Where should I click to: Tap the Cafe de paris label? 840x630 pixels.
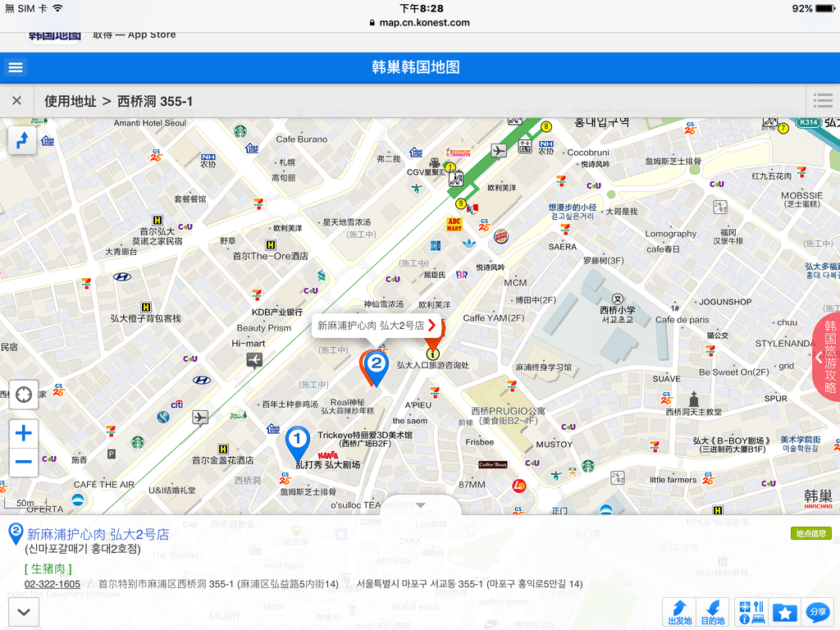point(682,320)
